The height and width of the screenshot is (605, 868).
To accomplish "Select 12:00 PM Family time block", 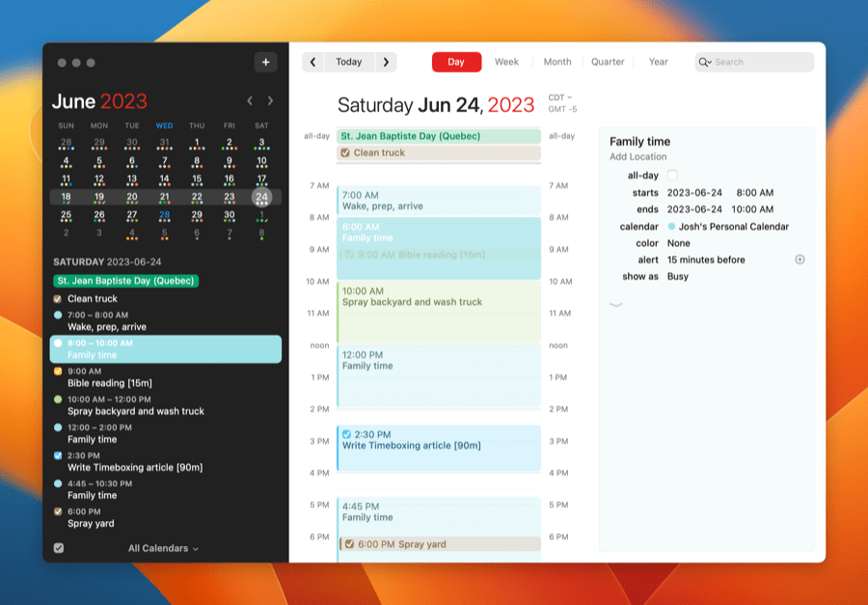I will [439, 376].
